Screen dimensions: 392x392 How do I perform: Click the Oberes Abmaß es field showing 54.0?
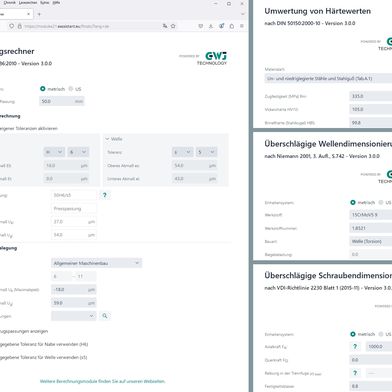coord(195,166)
